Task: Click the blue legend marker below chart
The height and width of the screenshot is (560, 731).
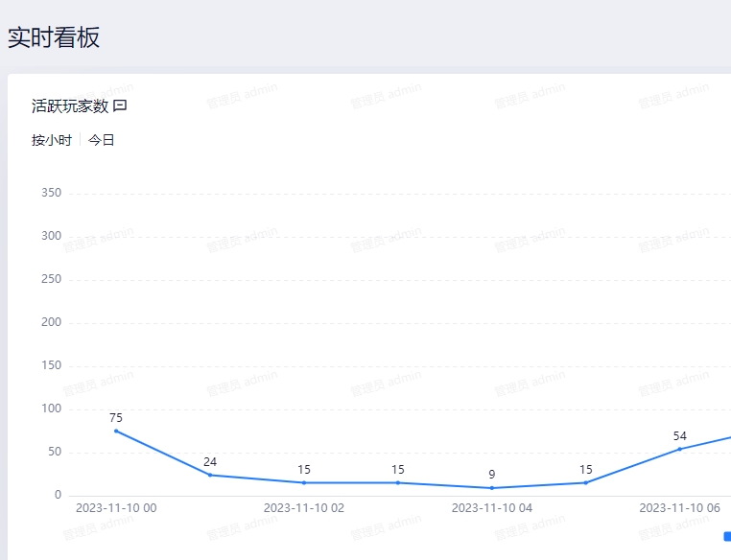Action: click(x=727, y=536)
